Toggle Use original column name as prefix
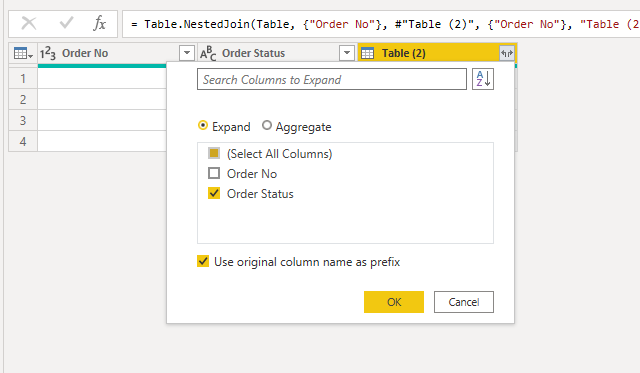640x373 pixels. click(203, 261)
